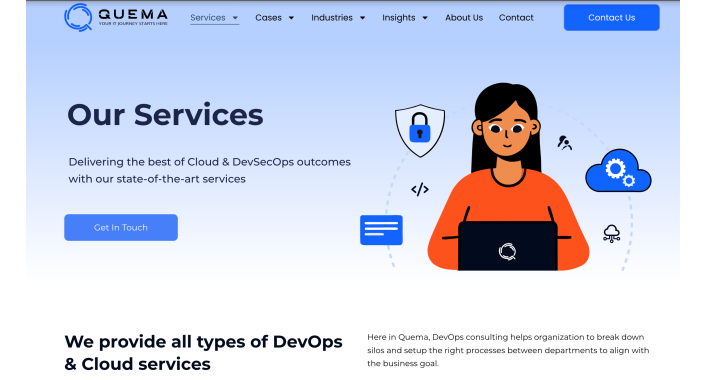
Task: Click 'We provide all types of DevOps' heading
Action: click(x=203, y=353)
